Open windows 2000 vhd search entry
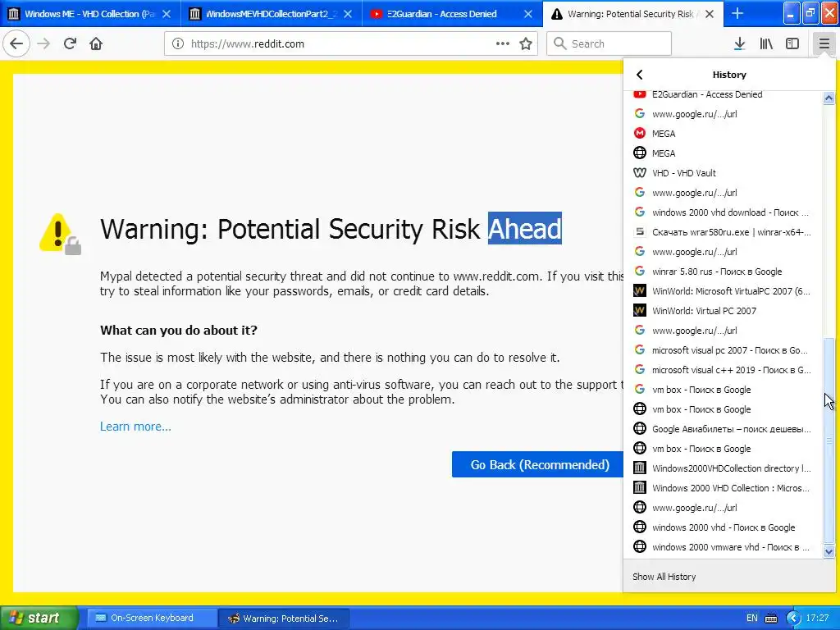 (724, 527)
